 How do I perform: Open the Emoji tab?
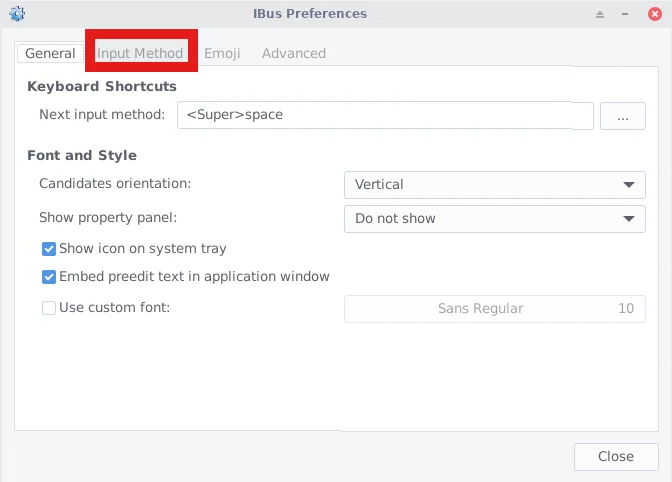[x=222, y=53]
